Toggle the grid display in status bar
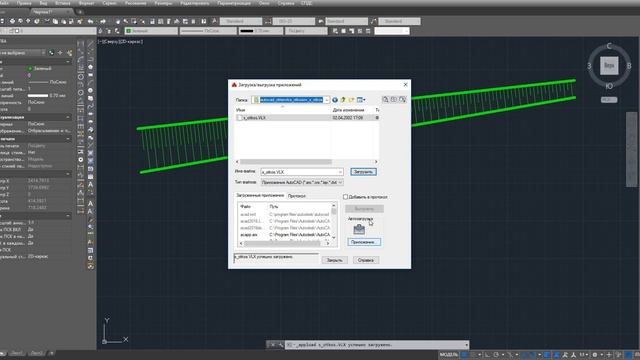Viewport: 640px width, 360px height. (x=464, y=355)
